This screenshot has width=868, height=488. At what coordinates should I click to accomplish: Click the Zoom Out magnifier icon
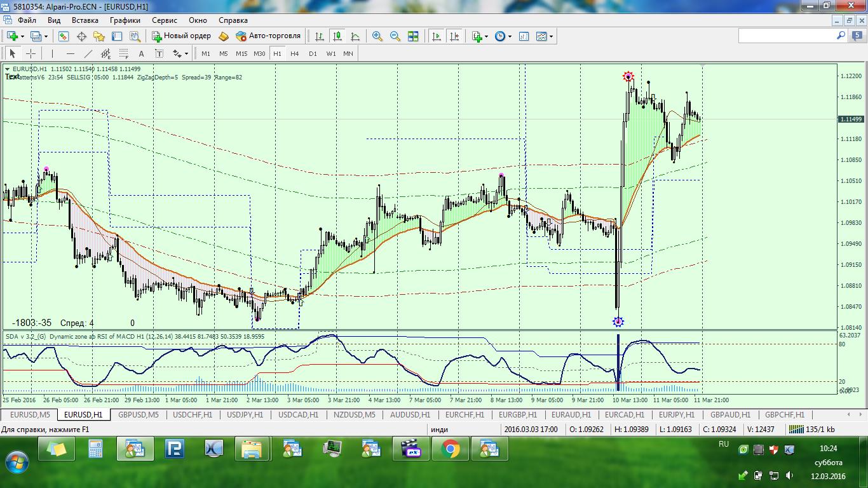pyautogui.click(x=395, y=36)
